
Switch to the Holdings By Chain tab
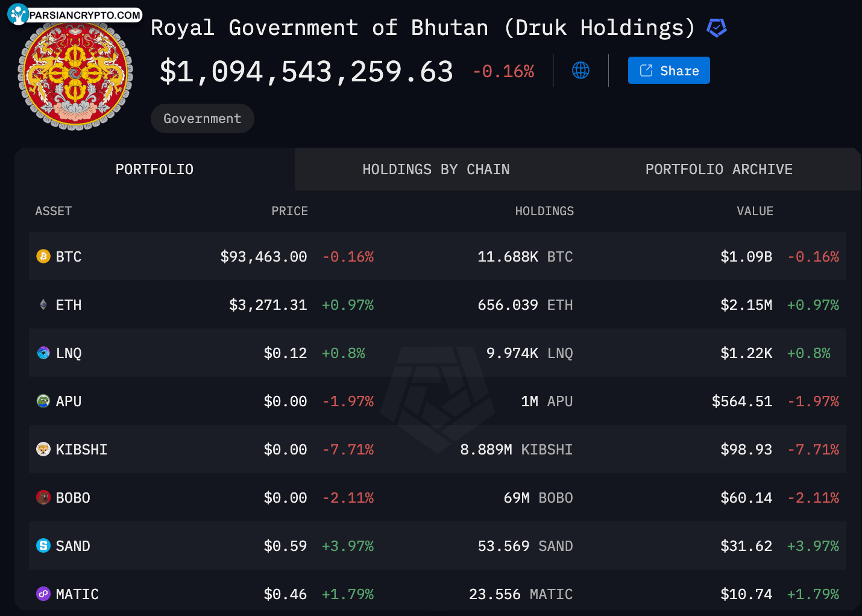436,169
